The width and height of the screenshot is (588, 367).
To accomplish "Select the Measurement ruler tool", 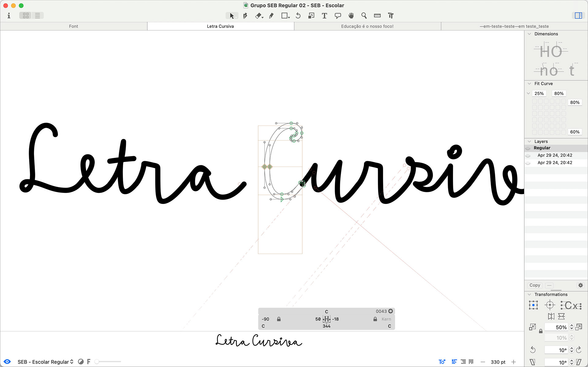I will (x=377, y=16).
